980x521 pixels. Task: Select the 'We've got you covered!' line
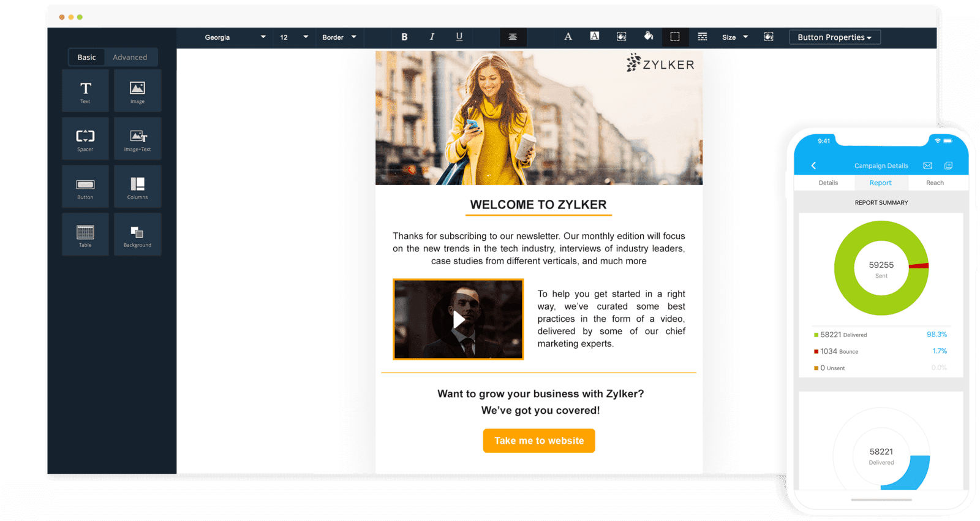(x=540, y=410)
